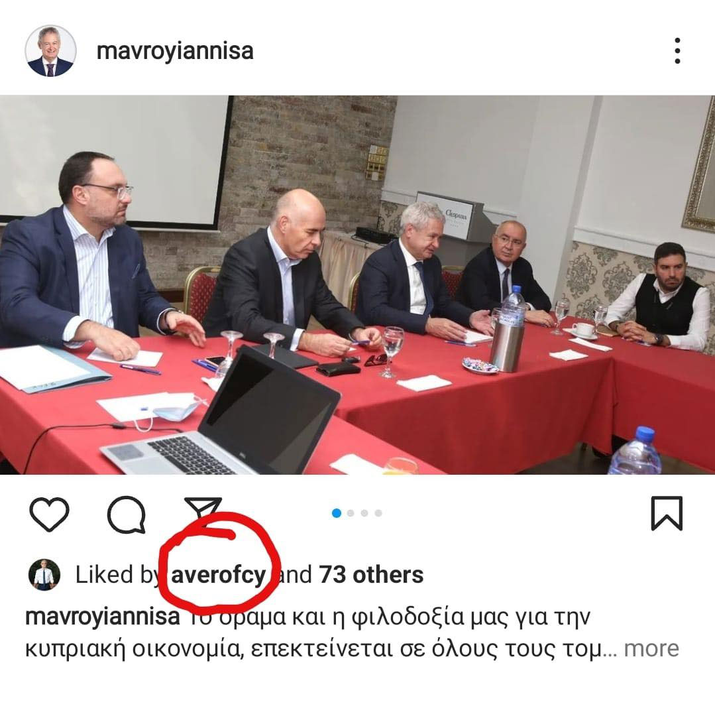
Task: Select the first carousel dot indicator
Action: 337,513
